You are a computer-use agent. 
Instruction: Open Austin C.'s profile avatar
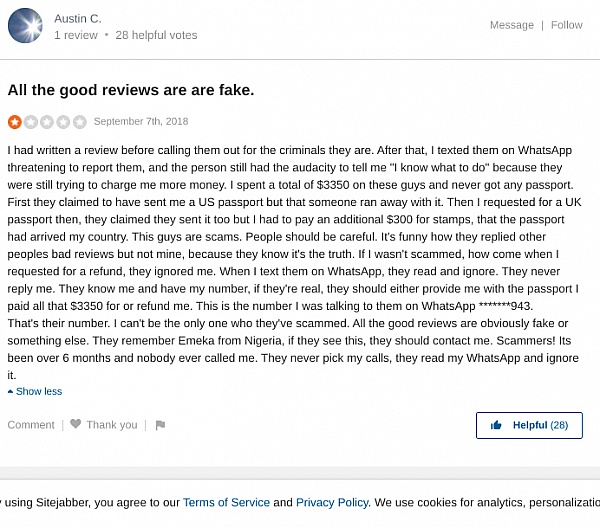point(25,26)
